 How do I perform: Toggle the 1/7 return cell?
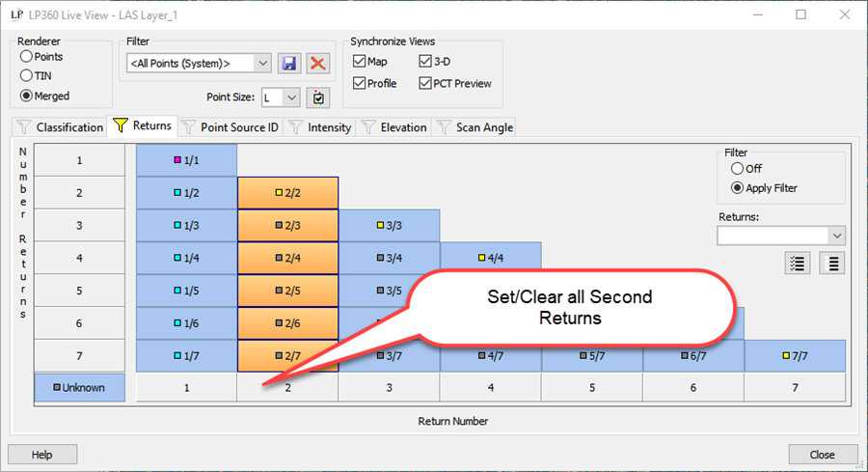(186, 355)
